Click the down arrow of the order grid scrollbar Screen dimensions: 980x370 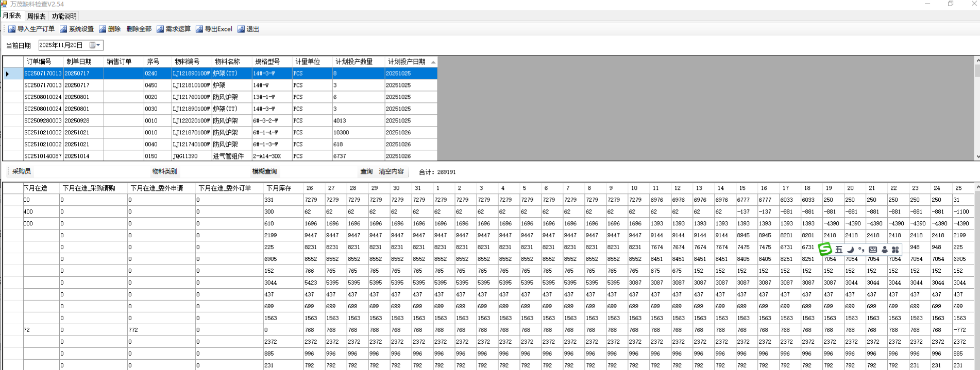(x=977, y=156)
